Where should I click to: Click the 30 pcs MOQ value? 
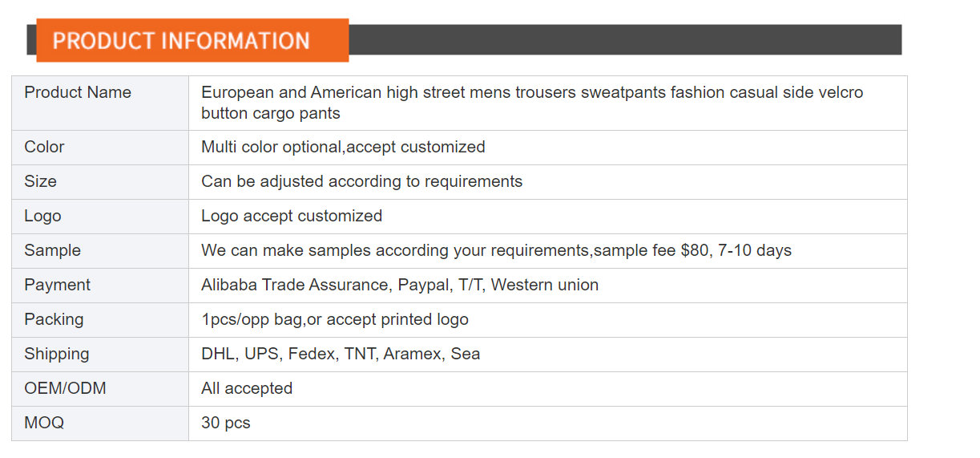(226, 423)
